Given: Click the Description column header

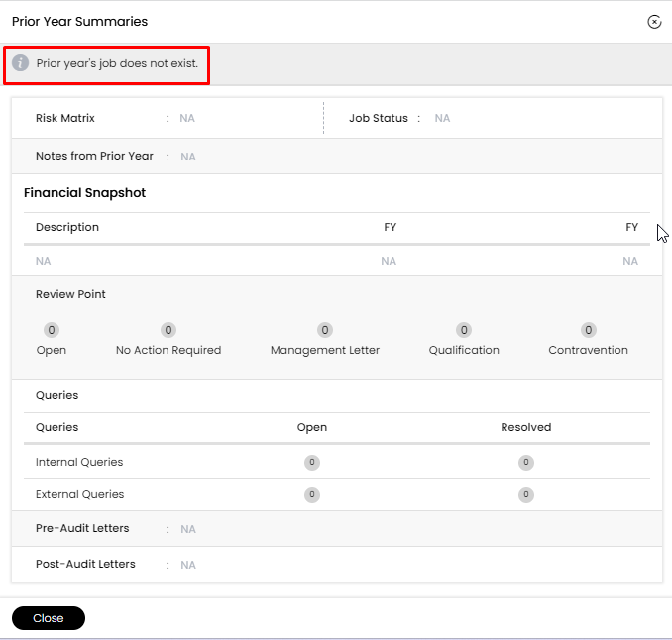Looking at the screenshot, I should coord(67,227).
